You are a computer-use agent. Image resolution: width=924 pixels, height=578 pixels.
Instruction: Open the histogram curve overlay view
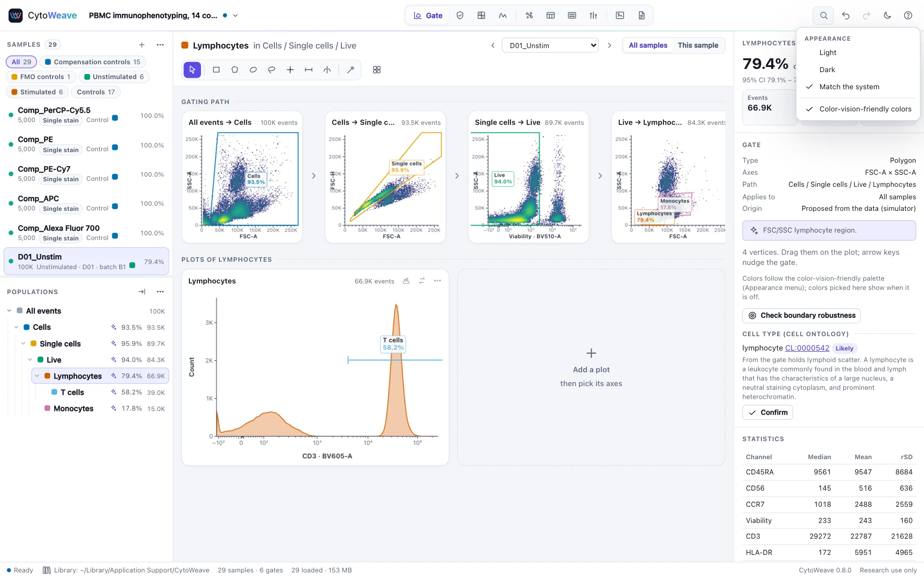[503, 15]
